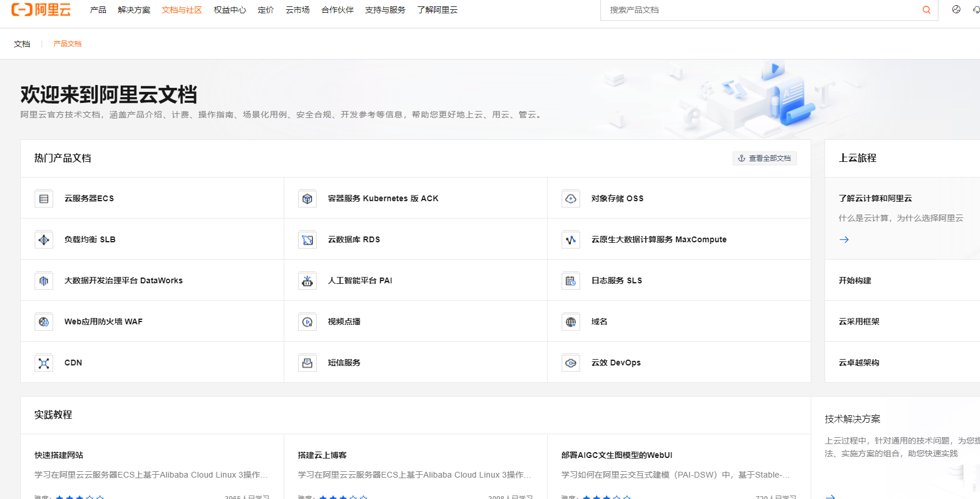Select 文档与社区 in top navigation
This screenshot has width=980, height=499.
coord(182,10)
